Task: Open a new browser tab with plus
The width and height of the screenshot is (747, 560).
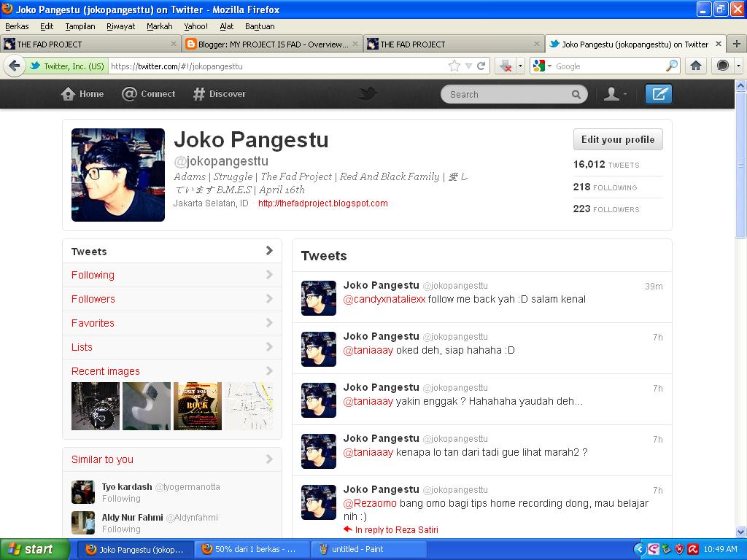Action: click(737, 44)
